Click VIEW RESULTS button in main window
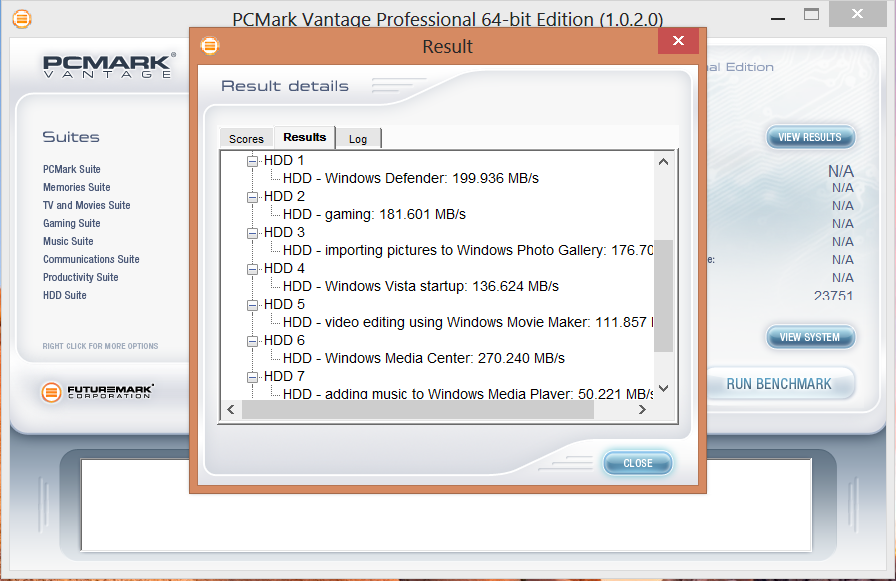 (x=810, y=137)
